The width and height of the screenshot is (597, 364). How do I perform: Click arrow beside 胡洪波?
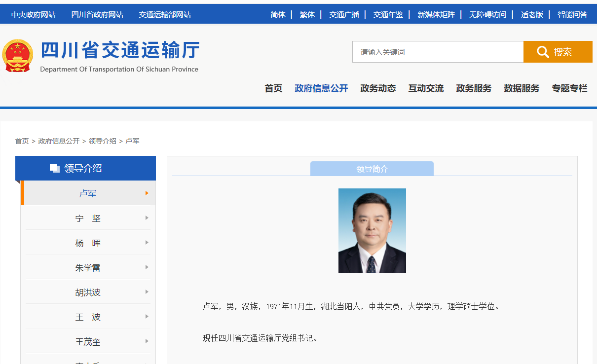pyautogui.click(x=147, y=292)
